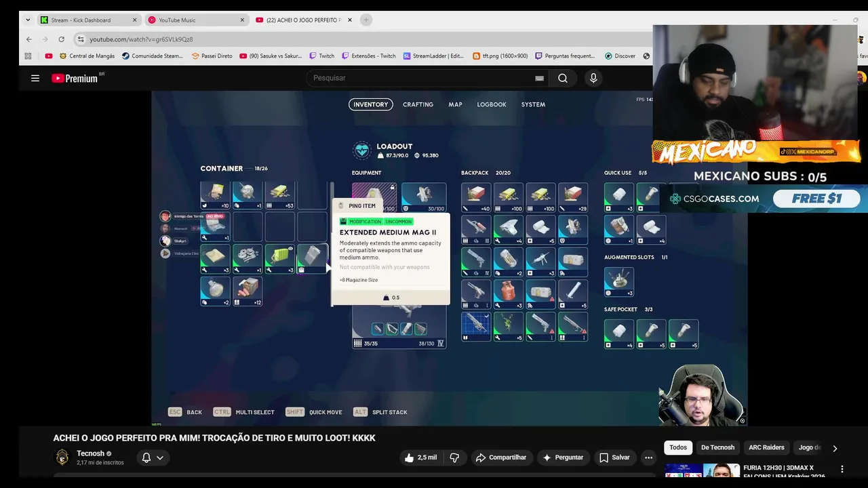Open the Extensões - Twitch bookmark
This screenshot has width=868, height=488.
click(x=369, y=56)
